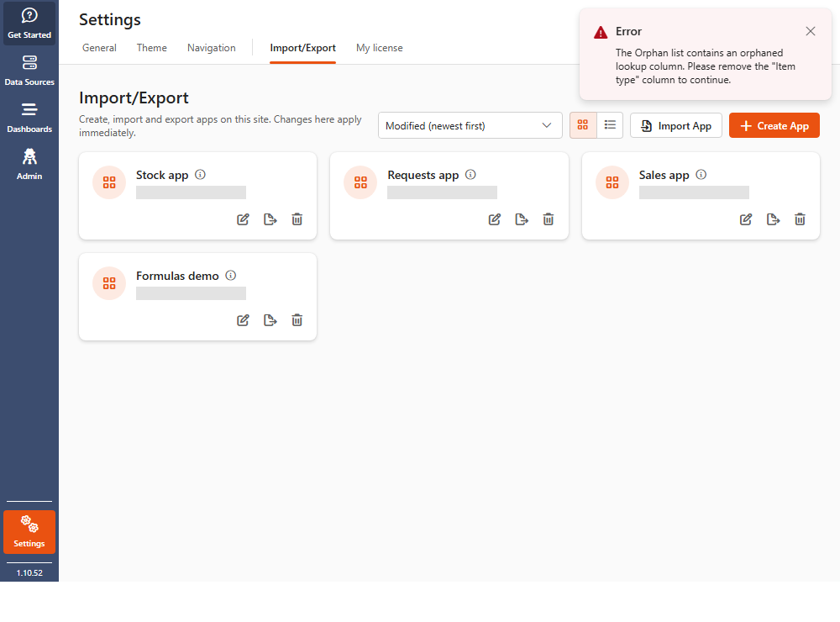Image resolution: width=840 pixels, height=622 pixels.
Task: Edit the Formulas demo app
Action: point(244,320)
